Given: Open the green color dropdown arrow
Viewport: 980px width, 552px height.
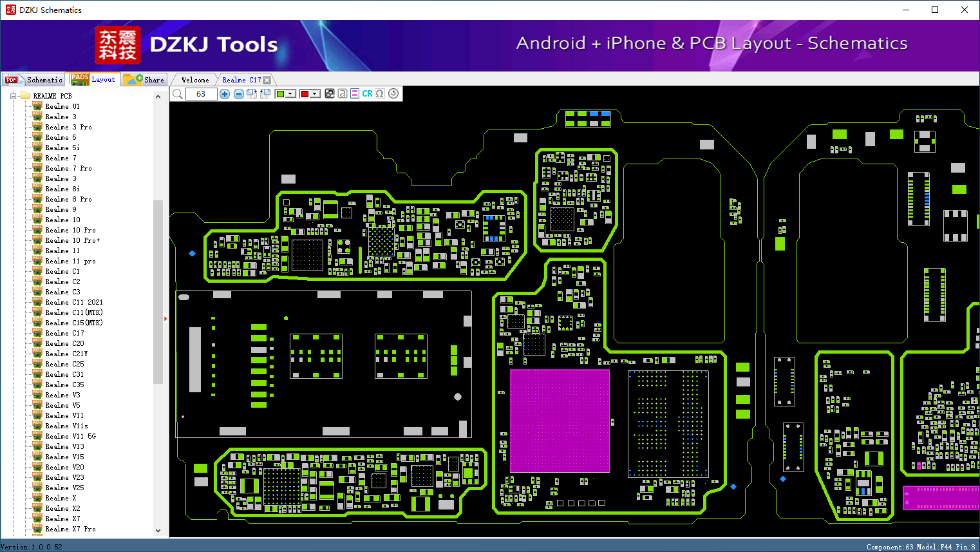Looking at the screenshot, I should pos(290,94).
